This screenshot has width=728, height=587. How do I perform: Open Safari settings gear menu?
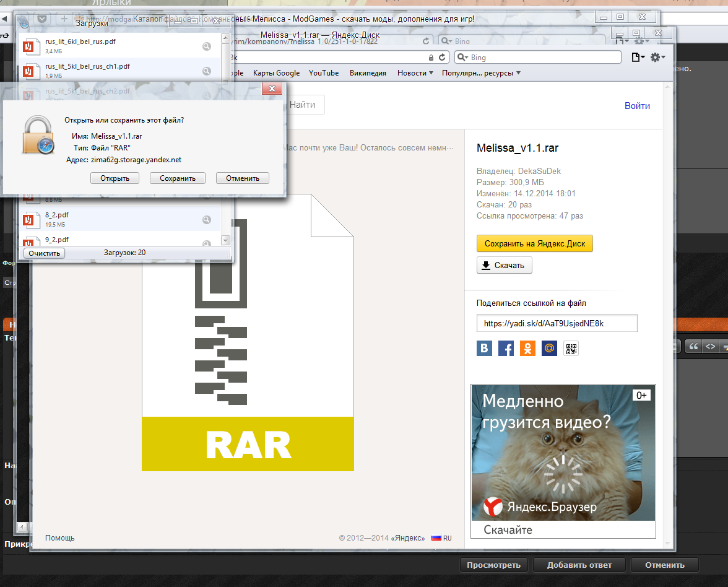657,57
